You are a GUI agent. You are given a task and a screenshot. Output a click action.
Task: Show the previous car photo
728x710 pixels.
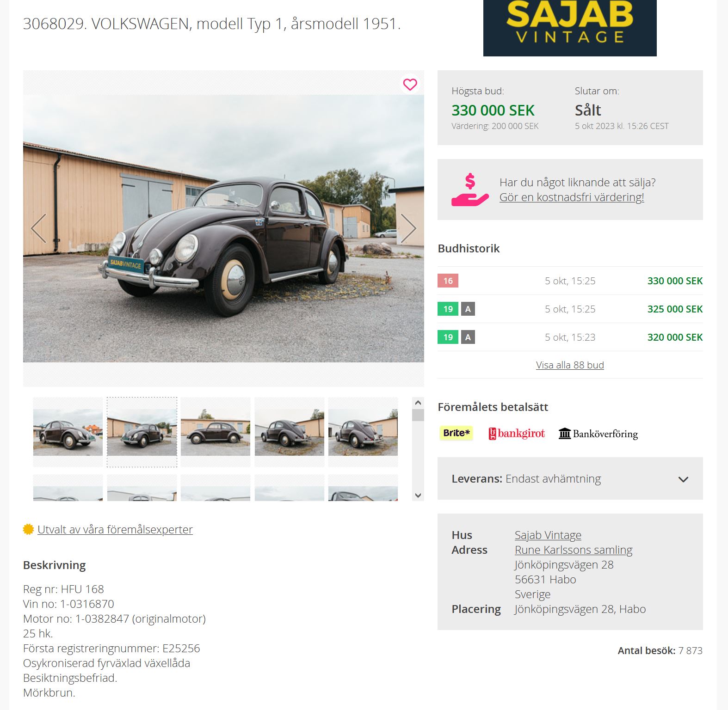(x=38, y=228)
